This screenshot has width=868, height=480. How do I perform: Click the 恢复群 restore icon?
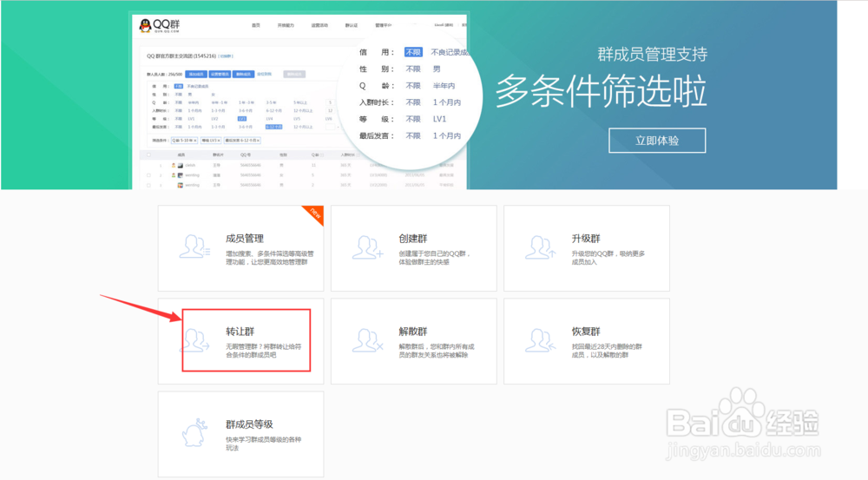tap(540, 340)
